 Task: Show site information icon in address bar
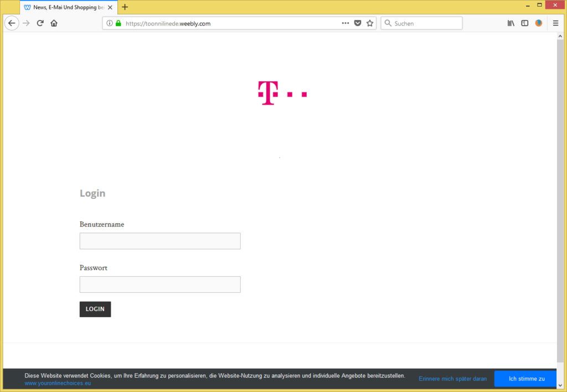tap(109, 23)
